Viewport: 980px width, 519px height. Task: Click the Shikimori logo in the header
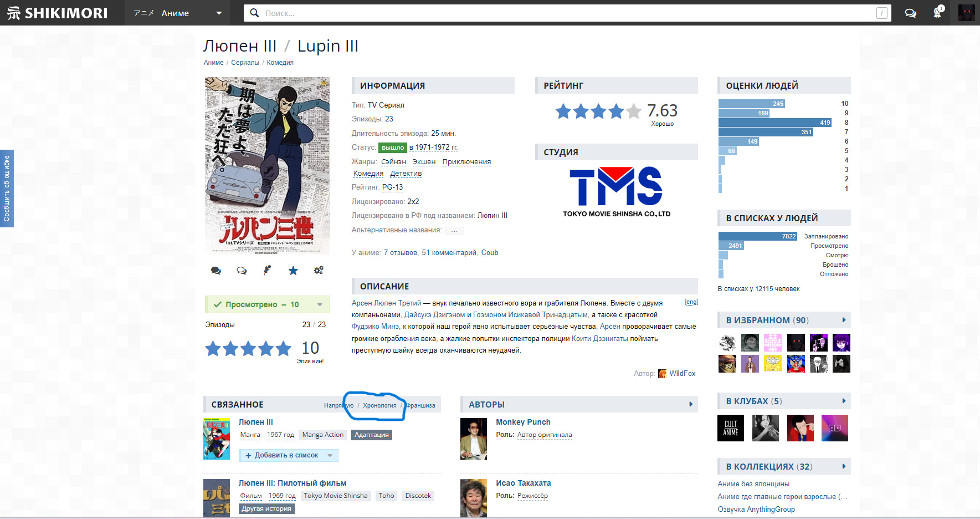click(58, 13)
